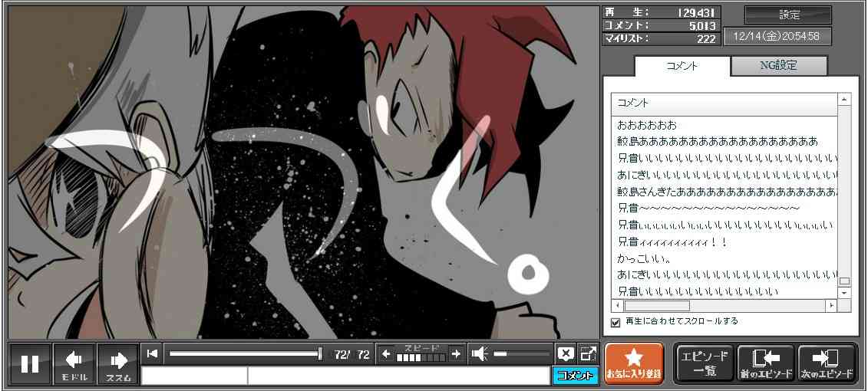Switch to fullscreen view icon

click(x=588, y=353)
